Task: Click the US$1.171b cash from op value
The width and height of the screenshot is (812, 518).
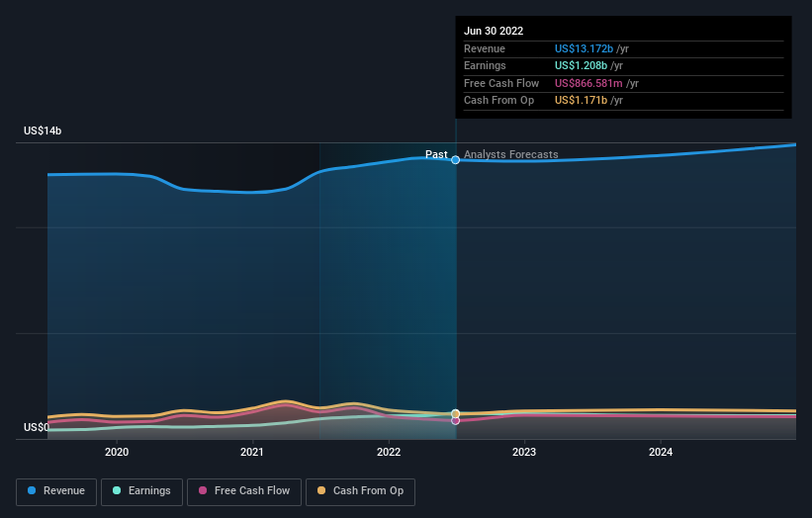Action: point(581,101)
